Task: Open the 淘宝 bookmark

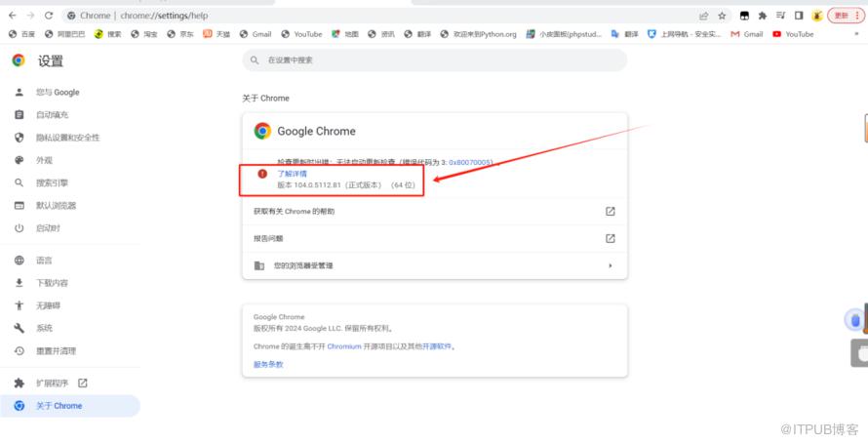Action: pos(144,34)
